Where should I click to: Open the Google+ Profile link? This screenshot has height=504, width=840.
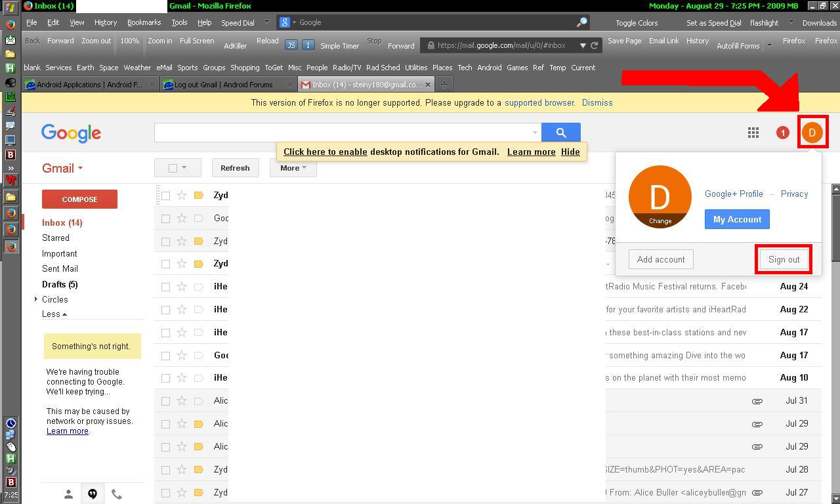tap(734, 194)
